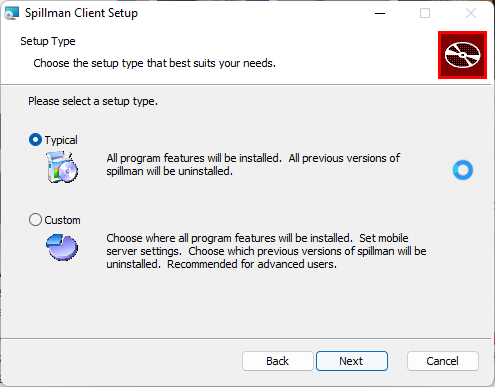Click the 'Recommended for advanced users' description
Screen dimensions: 495x387
pyautogui.click(x=252, y=264)
